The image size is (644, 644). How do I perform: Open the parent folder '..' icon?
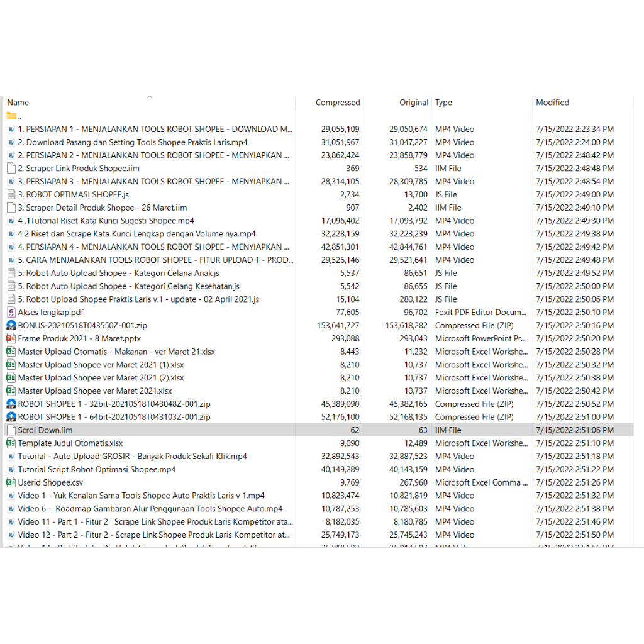[11, 116]
